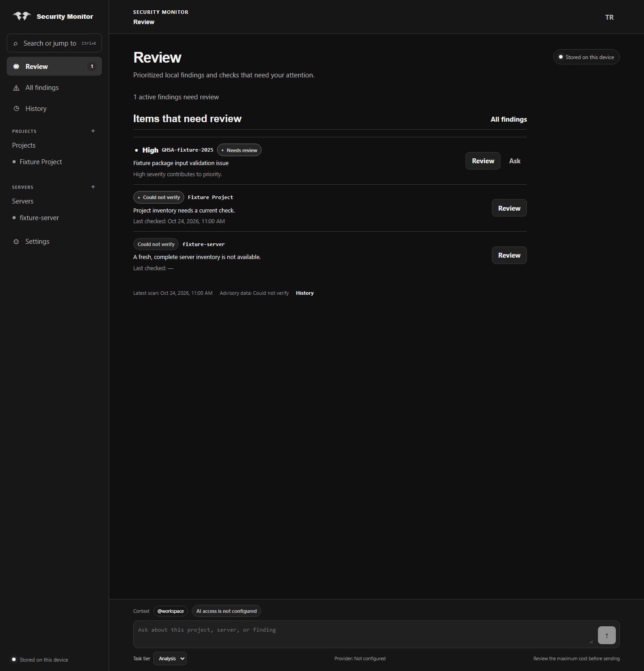This screenshot has width=644, height=671.
Task: Open the TR user avatar
Action: (x=610, y=17)
